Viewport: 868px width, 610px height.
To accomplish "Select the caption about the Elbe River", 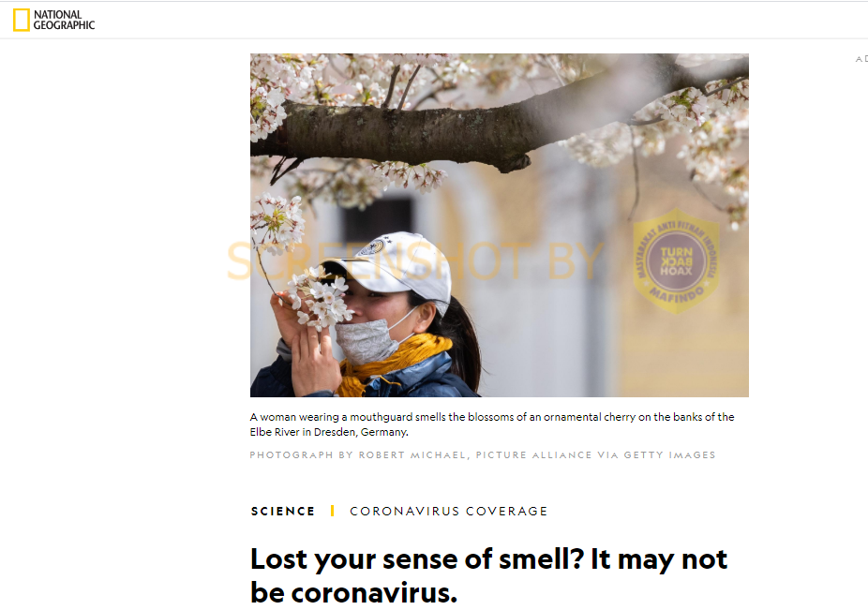I will pos(492,424).
